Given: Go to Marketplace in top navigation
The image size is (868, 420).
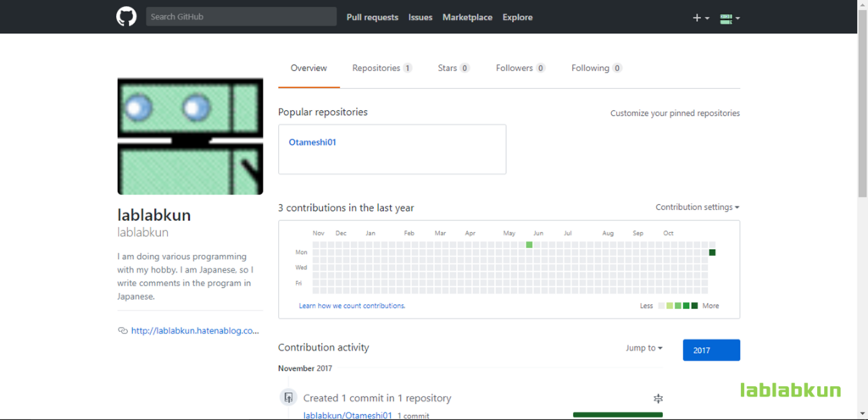Looking at the screenshot, I should pos(467,17).
